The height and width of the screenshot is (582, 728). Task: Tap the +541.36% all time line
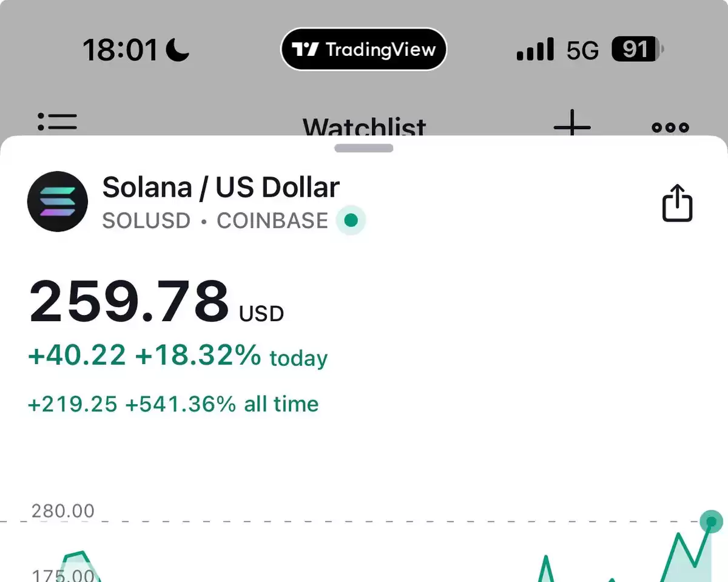222,404
